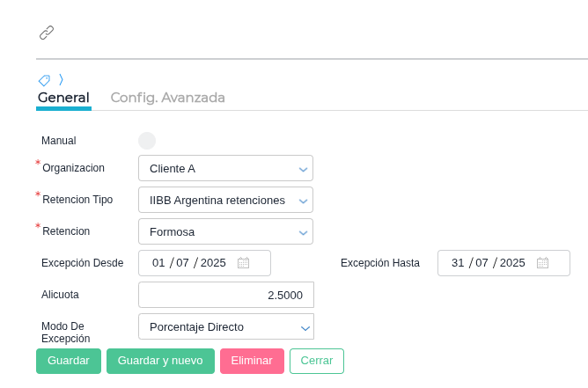Click the chevron beside the tag icon
Viewport: 588px width, 388px height.
pyautogui.click(x=61, y=79)
